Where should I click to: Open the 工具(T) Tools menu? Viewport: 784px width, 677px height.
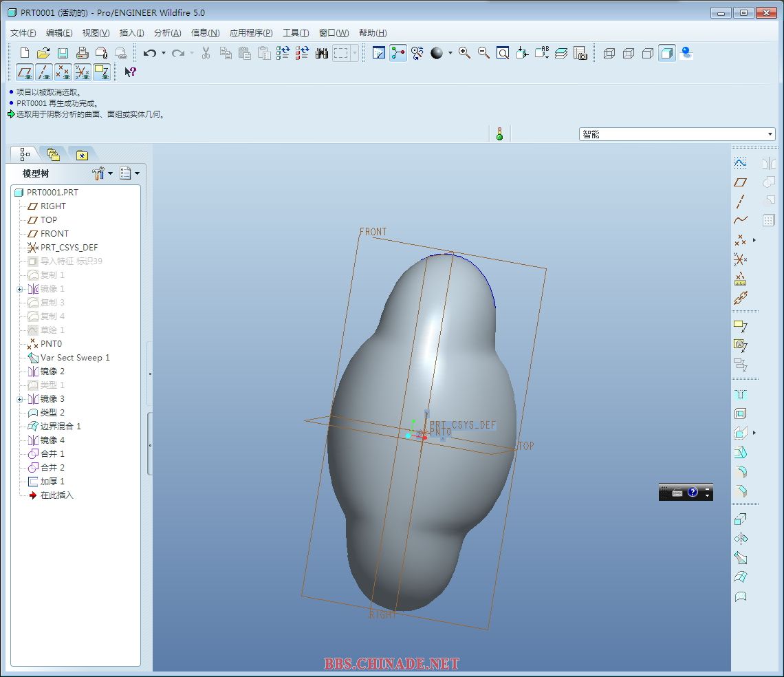[296, 33]
